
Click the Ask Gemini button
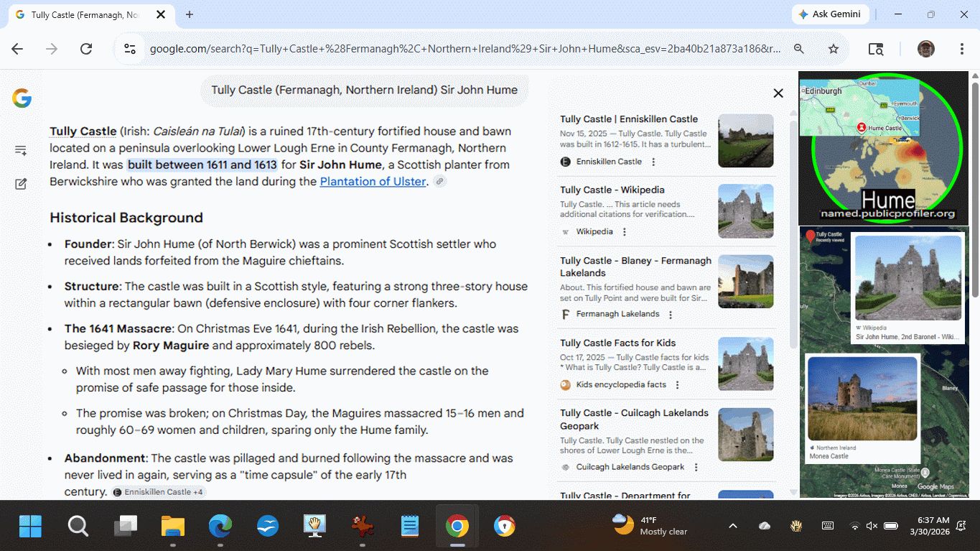point(830,14)
